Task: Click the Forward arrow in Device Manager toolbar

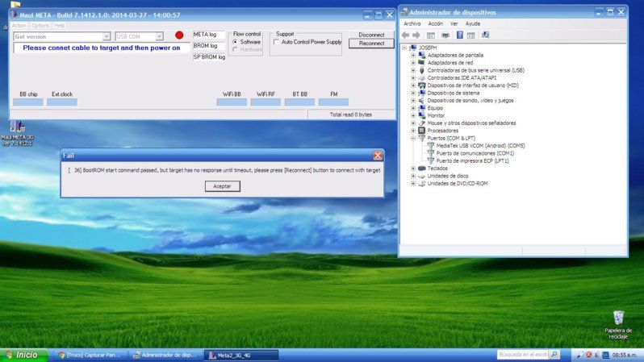Action: tap(416, 35)
